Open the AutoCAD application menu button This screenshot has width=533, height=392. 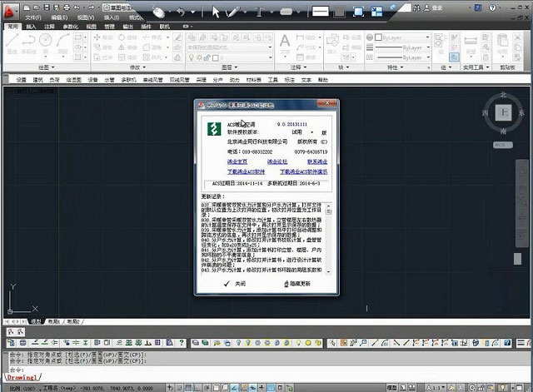[x=11, y=11]
